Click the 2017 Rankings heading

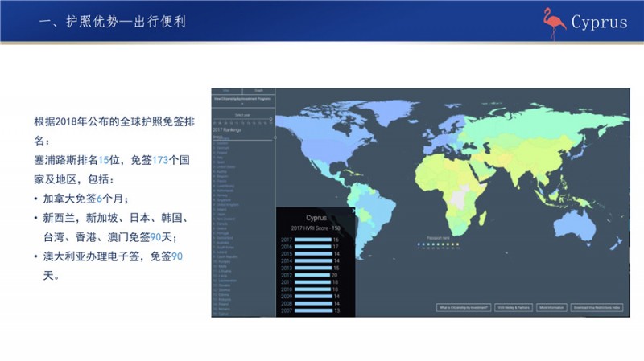tap(229, 130)
